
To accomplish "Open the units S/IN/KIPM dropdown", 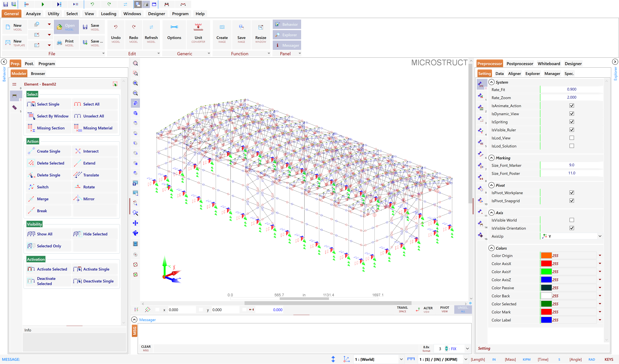I will [466, 359].
